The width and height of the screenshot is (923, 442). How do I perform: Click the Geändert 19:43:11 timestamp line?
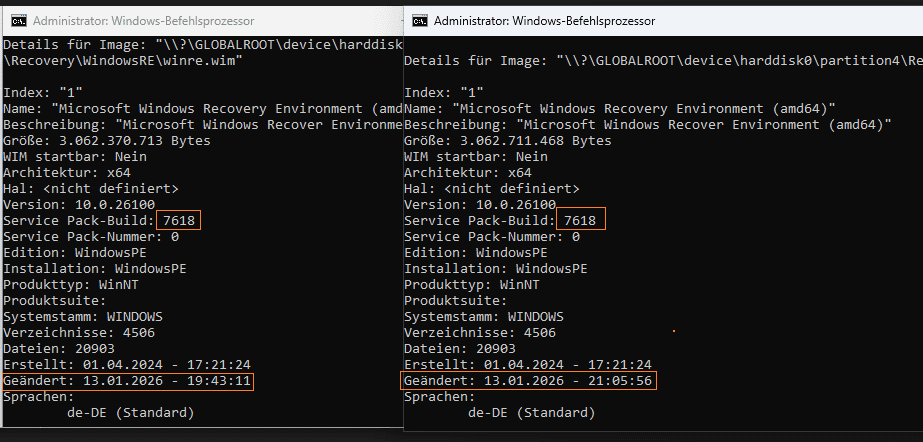pos(128,380)
